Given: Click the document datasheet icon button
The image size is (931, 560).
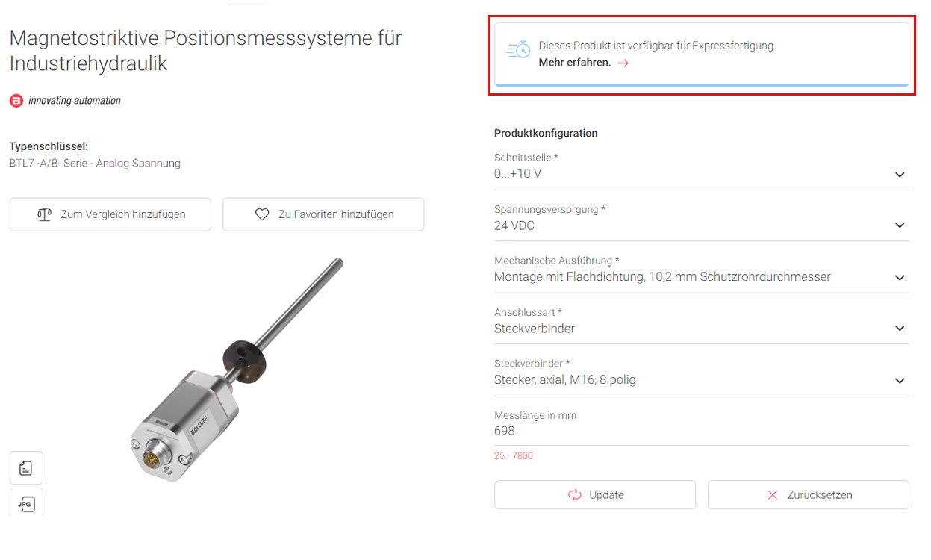Looking at the screenshot, I should [x=26, y=468].
